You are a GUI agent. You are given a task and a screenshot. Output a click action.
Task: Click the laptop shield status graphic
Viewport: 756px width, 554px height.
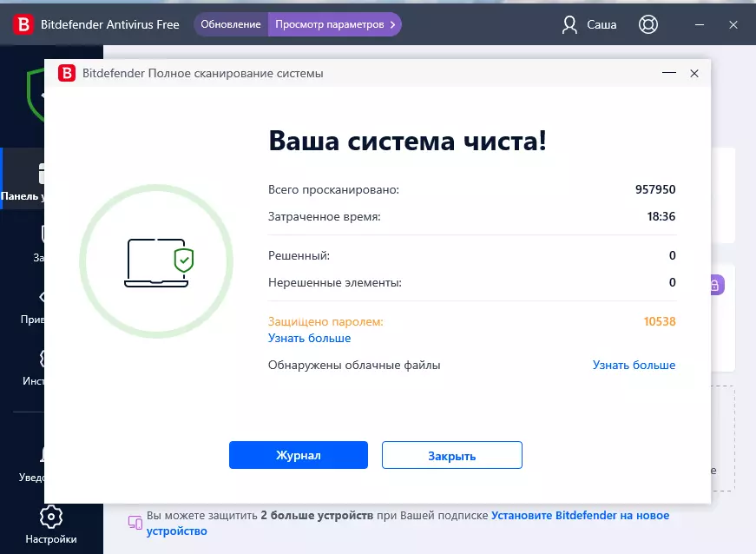[x=156, y=261]
